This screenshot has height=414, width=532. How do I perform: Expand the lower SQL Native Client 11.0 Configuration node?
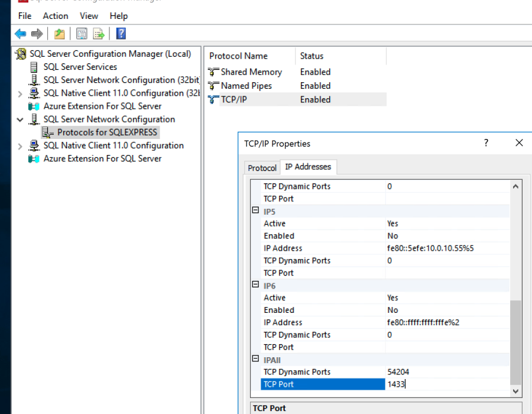(20, 146)
